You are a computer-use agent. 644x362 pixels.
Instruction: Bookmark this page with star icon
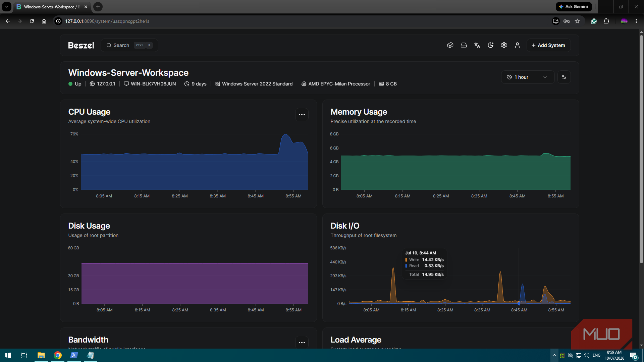pos(577,21)
